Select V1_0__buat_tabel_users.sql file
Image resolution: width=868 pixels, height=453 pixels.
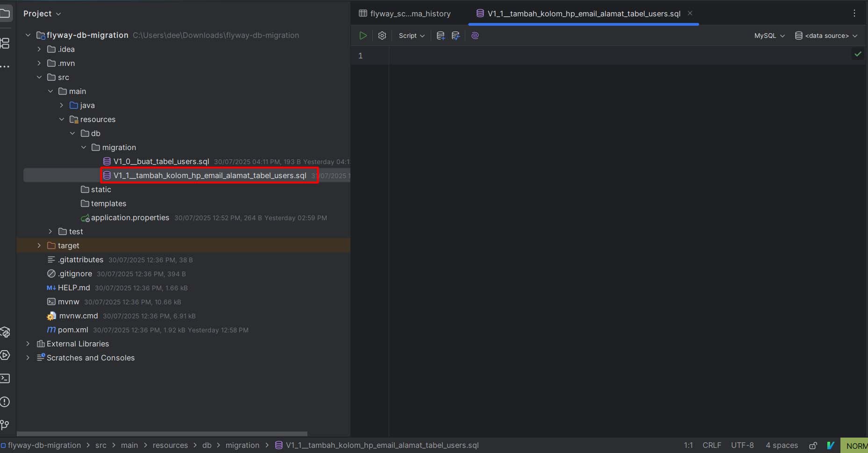(x=161, y=161)
